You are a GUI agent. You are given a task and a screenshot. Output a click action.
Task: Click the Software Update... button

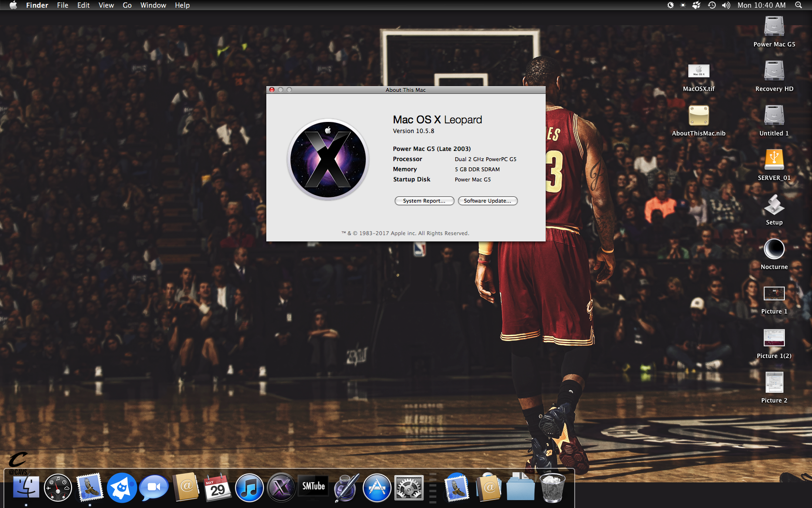click(x=488, y=201)
